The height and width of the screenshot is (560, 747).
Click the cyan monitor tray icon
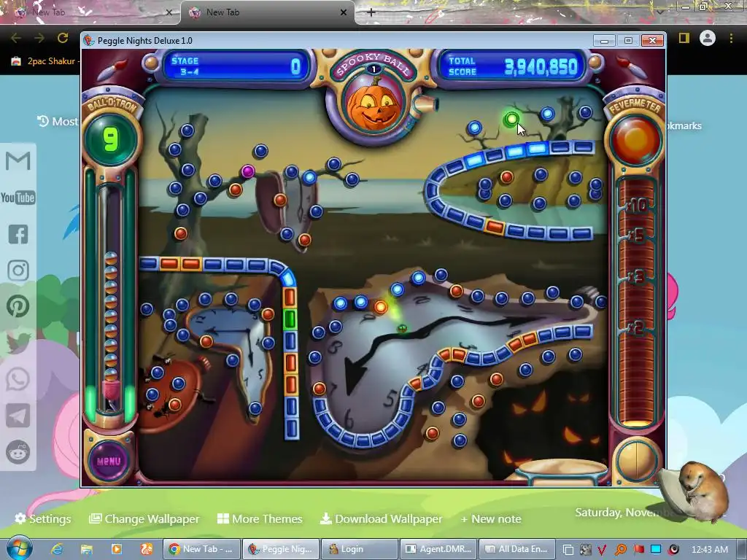[x=656, y=550]
